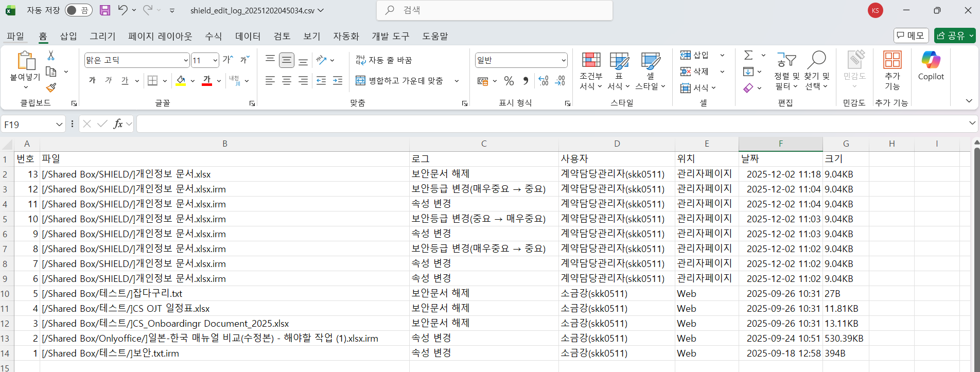The width and height of the screenshot is (980, 372).
Task: Click the Insert Function fx icon
Action: pyautogui.click(x=118, y=123)
